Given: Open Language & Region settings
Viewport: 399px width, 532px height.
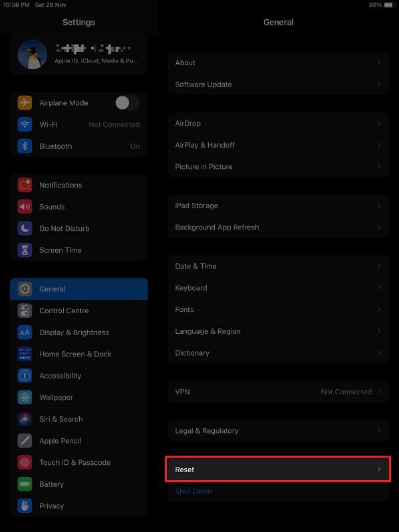Looking at the screenshot, I should click(x=278, y=331).
